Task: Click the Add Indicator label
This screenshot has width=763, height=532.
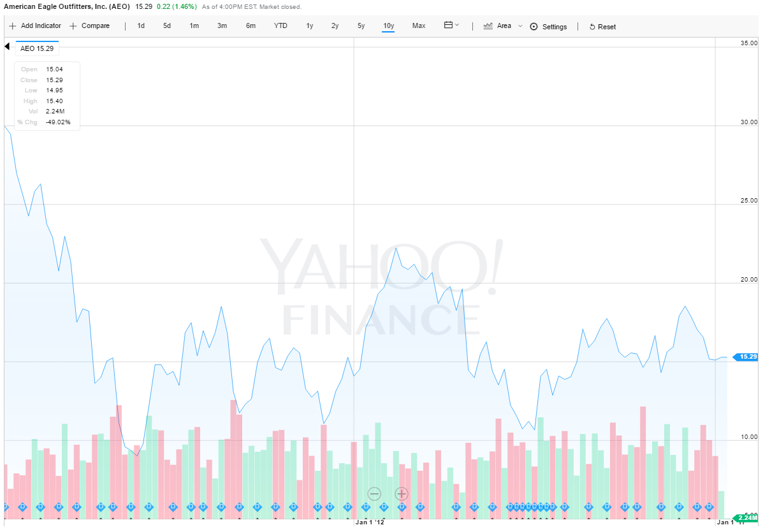Action: (x=41, y=25)
